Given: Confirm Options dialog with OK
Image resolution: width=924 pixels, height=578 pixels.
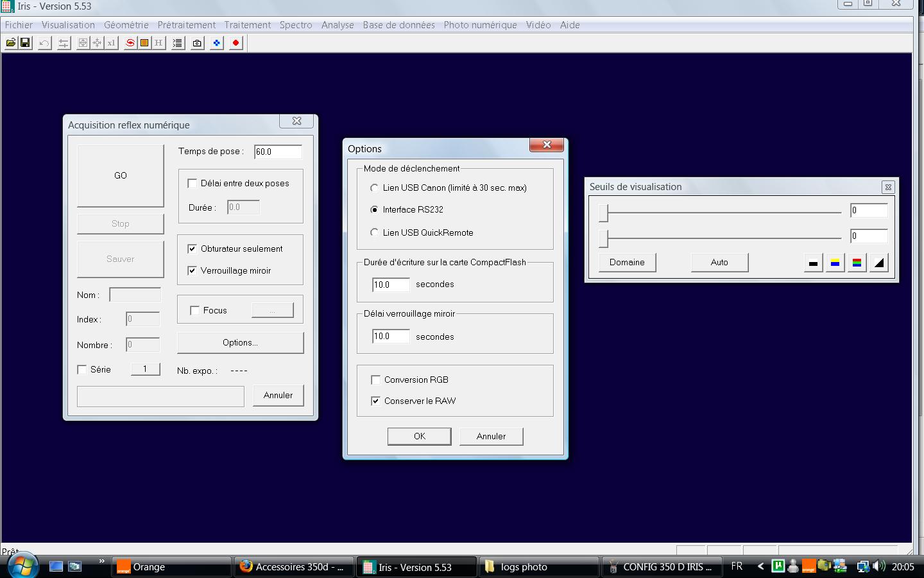Looking at the screenshot, I should (420, 436).
